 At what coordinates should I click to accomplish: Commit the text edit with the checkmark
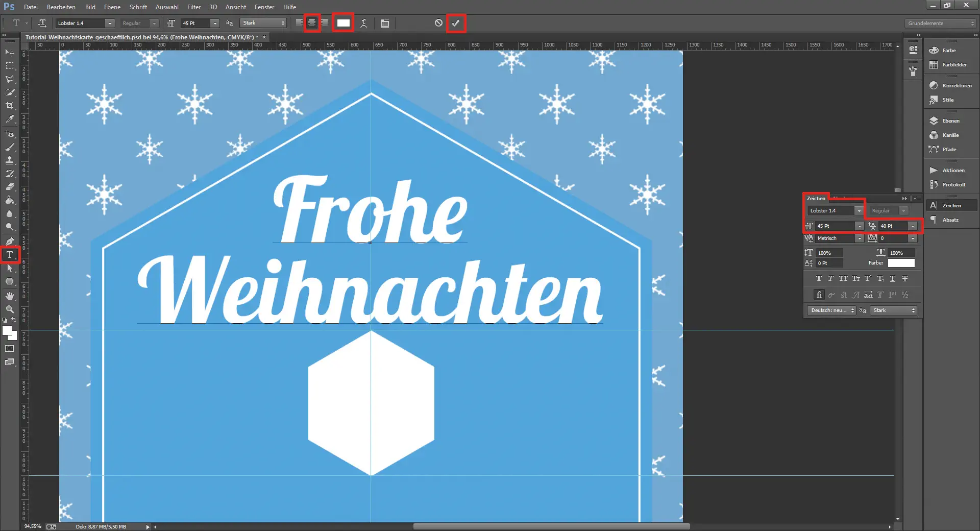point(456,23)
